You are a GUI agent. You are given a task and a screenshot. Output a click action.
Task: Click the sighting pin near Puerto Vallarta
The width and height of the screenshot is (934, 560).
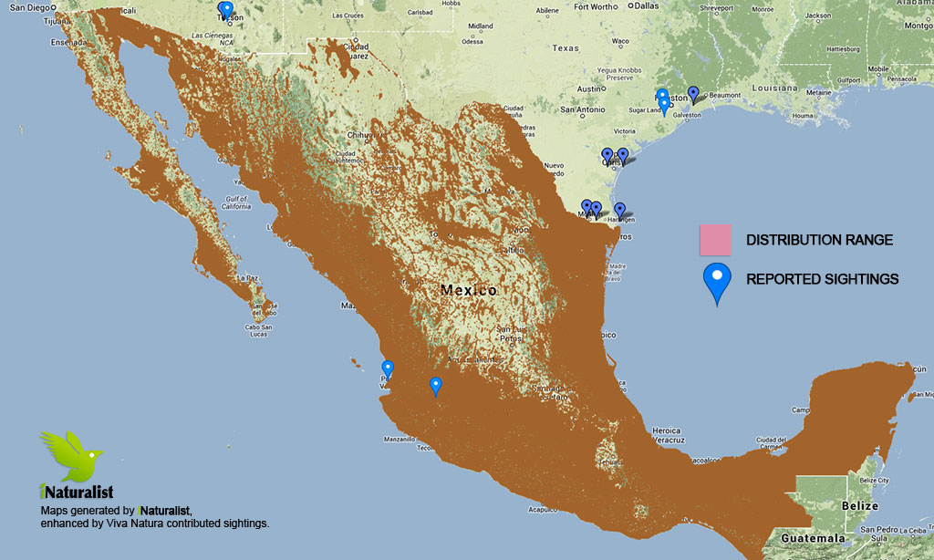point(388,368)
